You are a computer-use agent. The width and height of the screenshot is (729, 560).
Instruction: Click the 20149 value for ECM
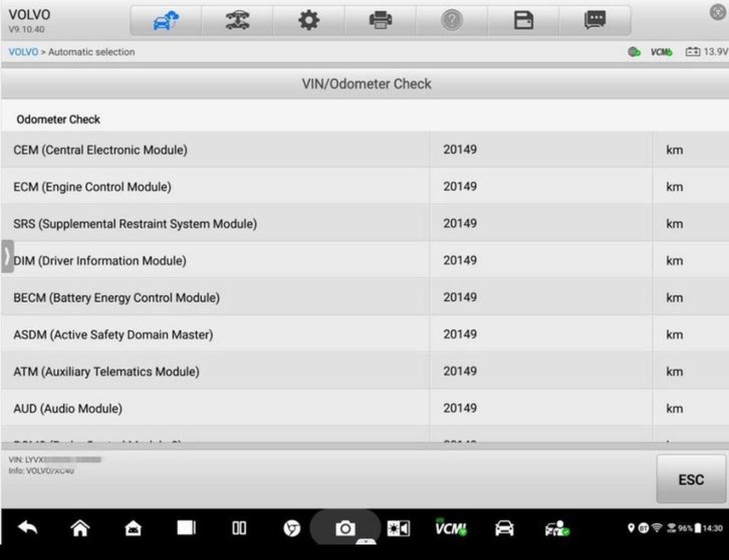[460, 187]
